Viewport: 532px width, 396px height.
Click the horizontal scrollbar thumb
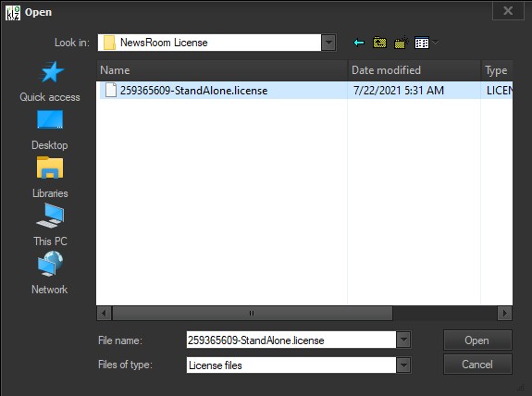(252, 313)
